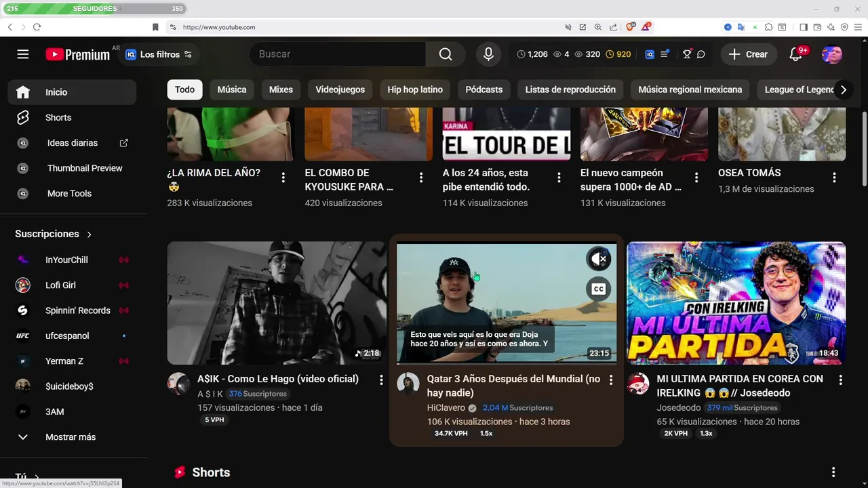Open Ideas diarias in sidebar
The image size is (868, 488).
(x=72, y=143)
